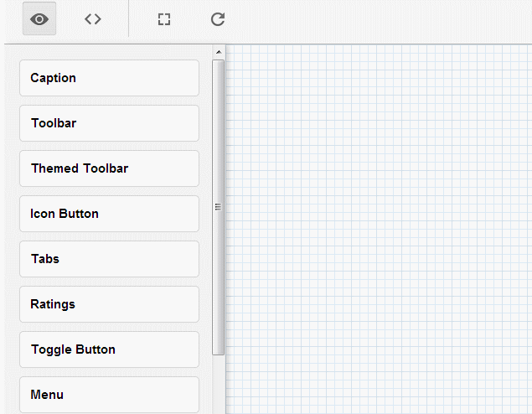Click the sidebar scrollbar up arrow
The image size is (532, 414).
pos(219,52)
